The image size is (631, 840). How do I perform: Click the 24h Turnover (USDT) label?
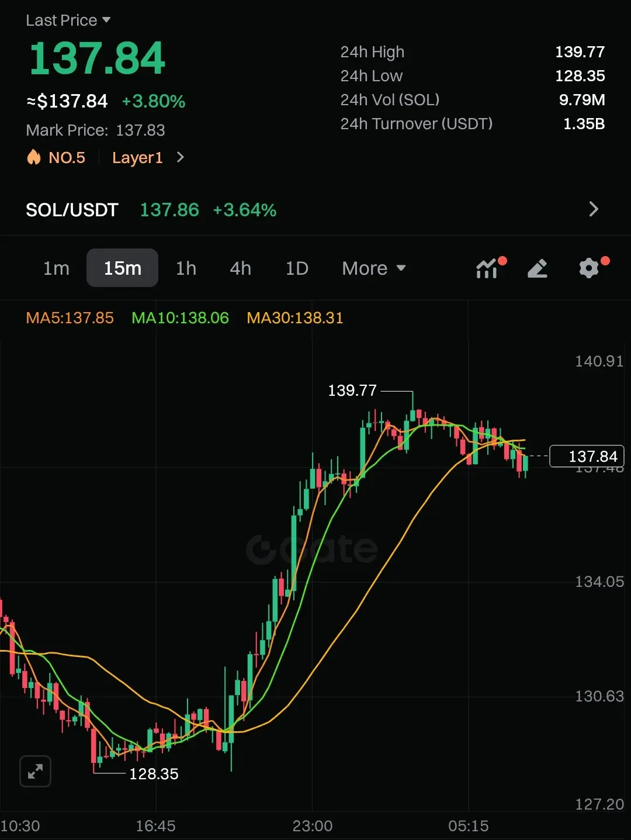417,124
